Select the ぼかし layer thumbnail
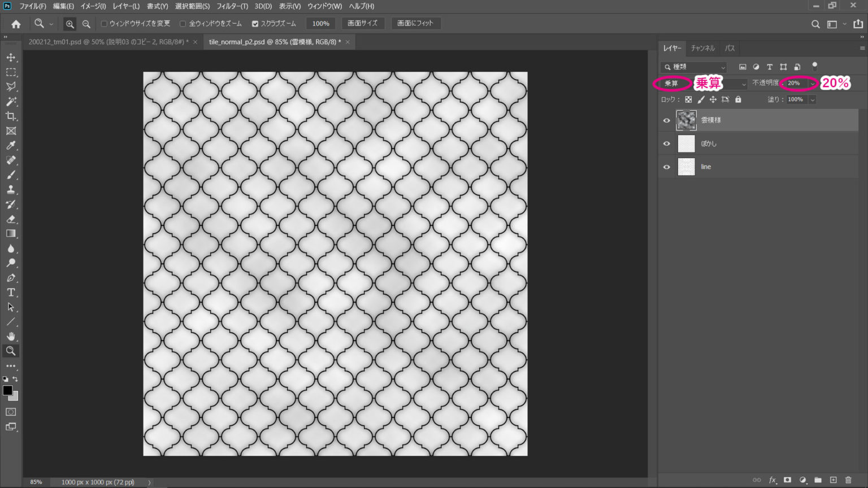868x488 pixels. [x=686, y=143]
